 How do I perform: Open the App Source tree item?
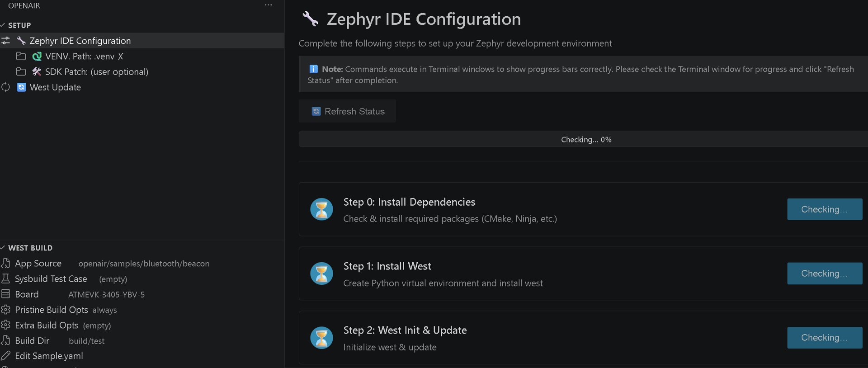pos(38,264)
